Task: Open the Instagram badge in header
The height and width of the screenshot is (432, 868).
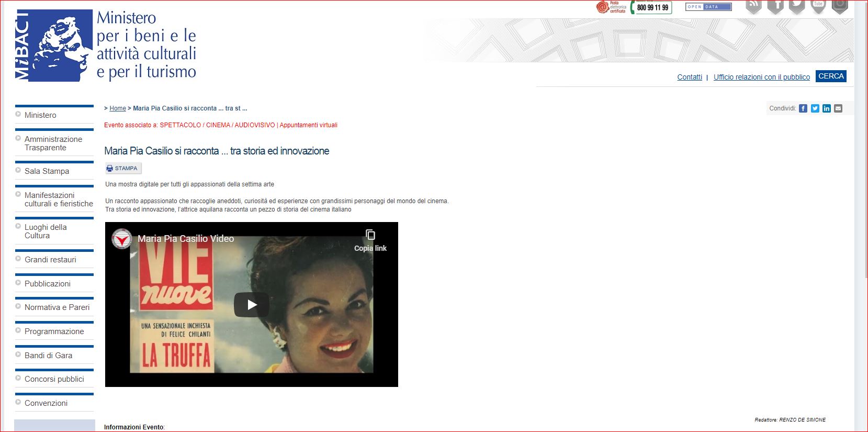Action: (x=840, y=6)
